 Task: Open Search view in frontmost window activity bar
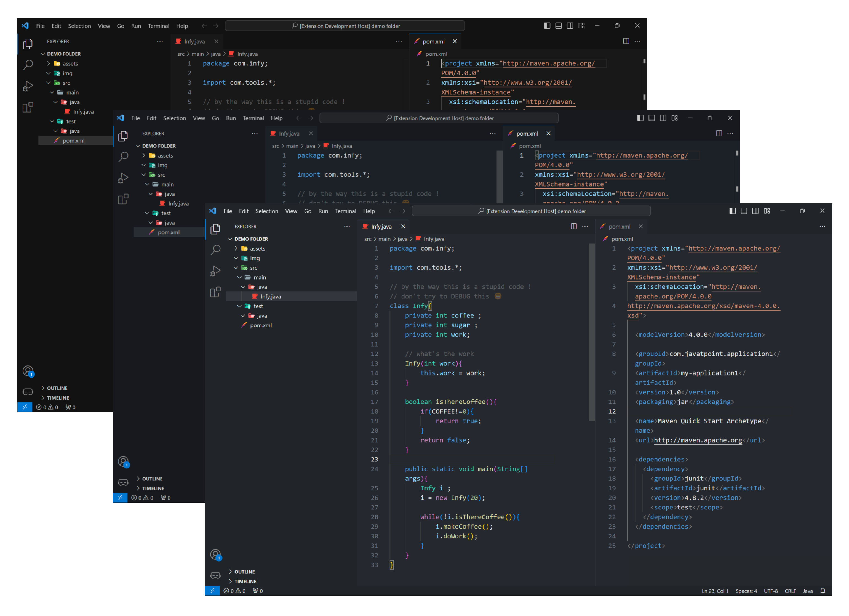[215, 250]
